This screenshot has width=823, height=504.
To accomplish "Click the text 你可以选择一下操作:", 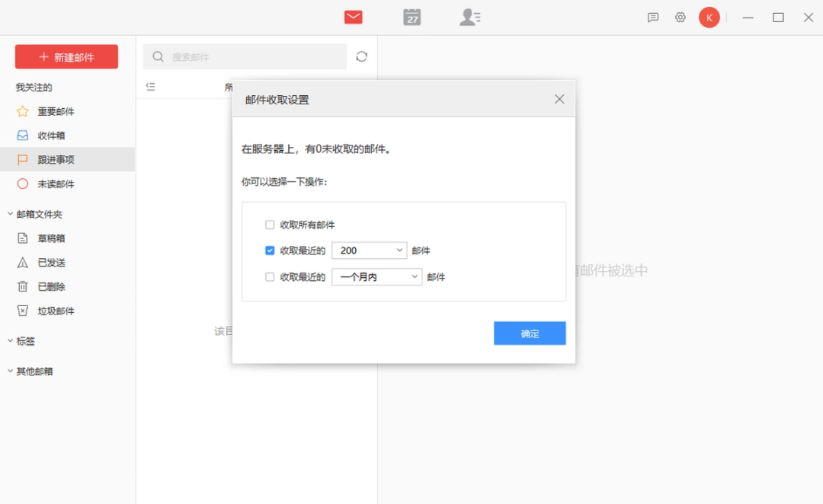I will (x=284, y=182).
